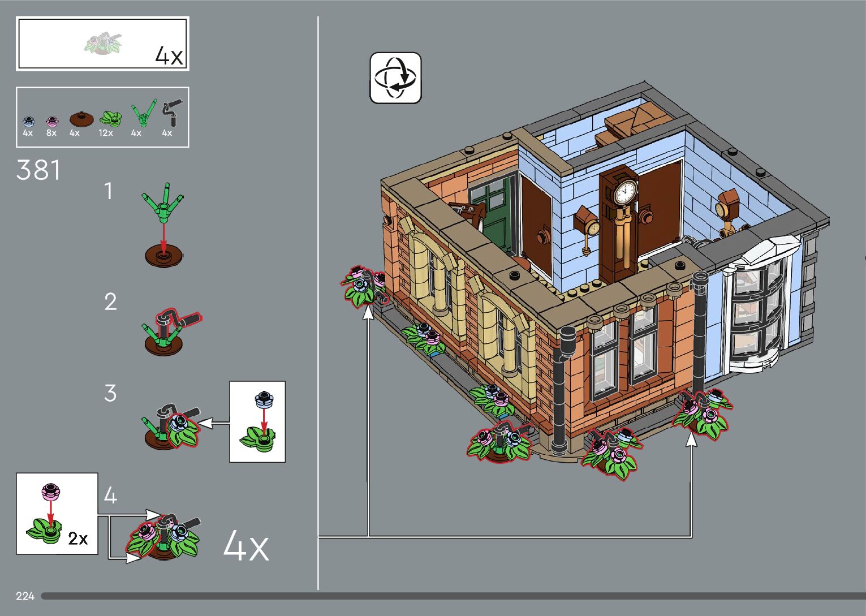Viewport: 866px width, 616px height.
Task: Click the grandfather clock face in the building
Action: 624,192
